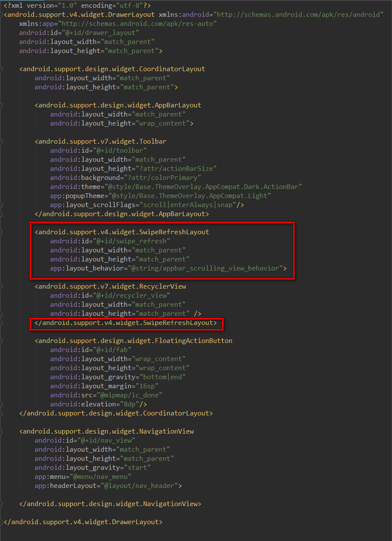Click the app:layout_behavior attribute line

[169, 268]
